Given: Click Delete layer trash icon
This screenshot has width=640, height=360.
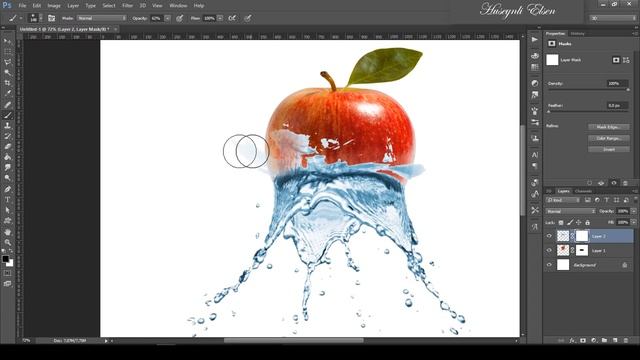Looking at the screenshot, I should click(626, 340).
